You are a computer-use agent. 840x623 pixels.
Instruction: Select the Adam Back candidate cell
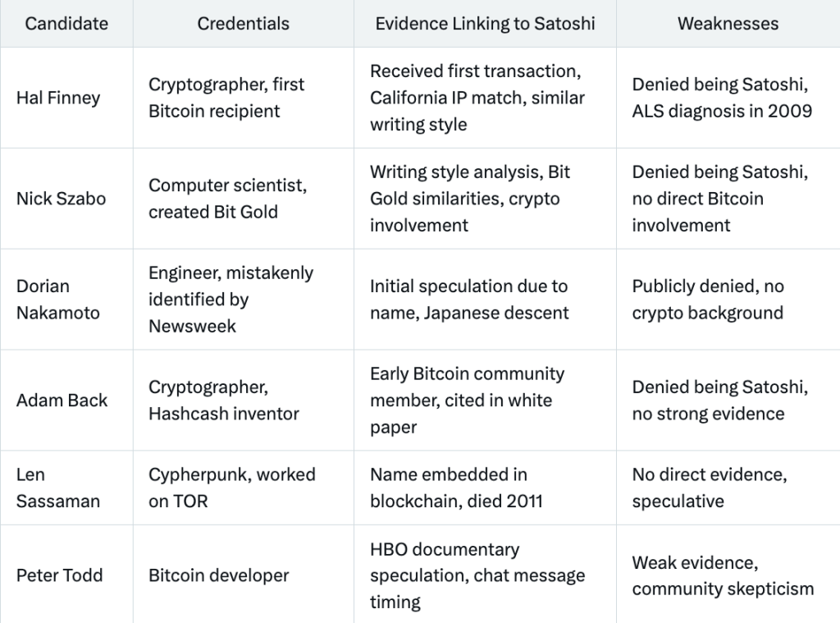(62, 401)
